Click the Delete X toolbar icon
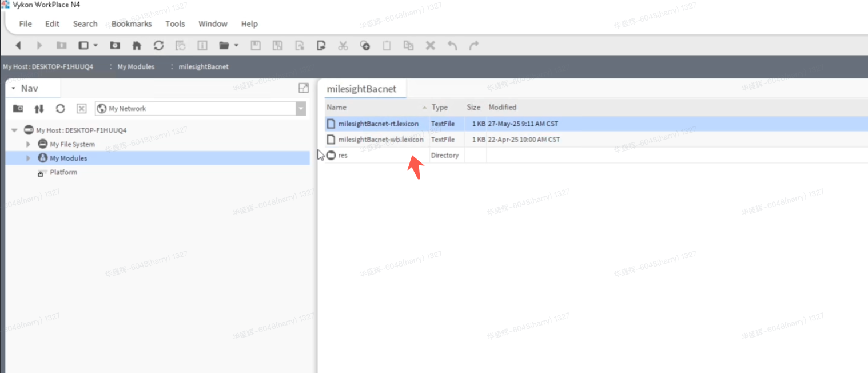Viewport: 868px width, 373px height. pos(431,46)
